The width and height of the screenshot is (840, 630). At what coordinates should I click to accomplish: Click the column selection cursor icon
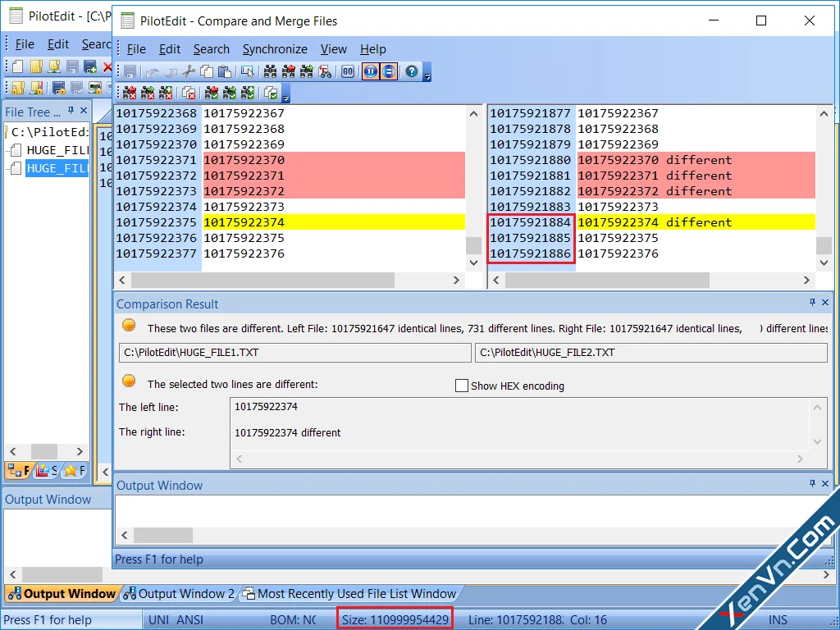click(x=248, y=71)
